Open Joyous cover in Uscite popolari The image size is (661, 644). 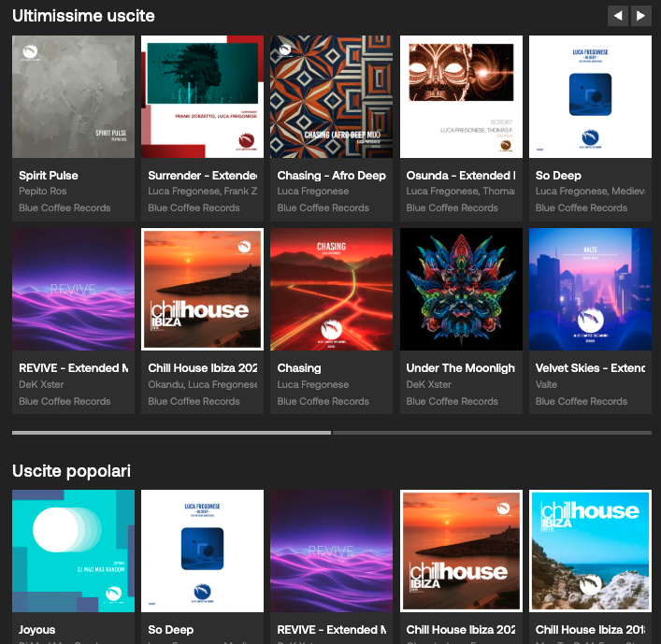(73, 551)
